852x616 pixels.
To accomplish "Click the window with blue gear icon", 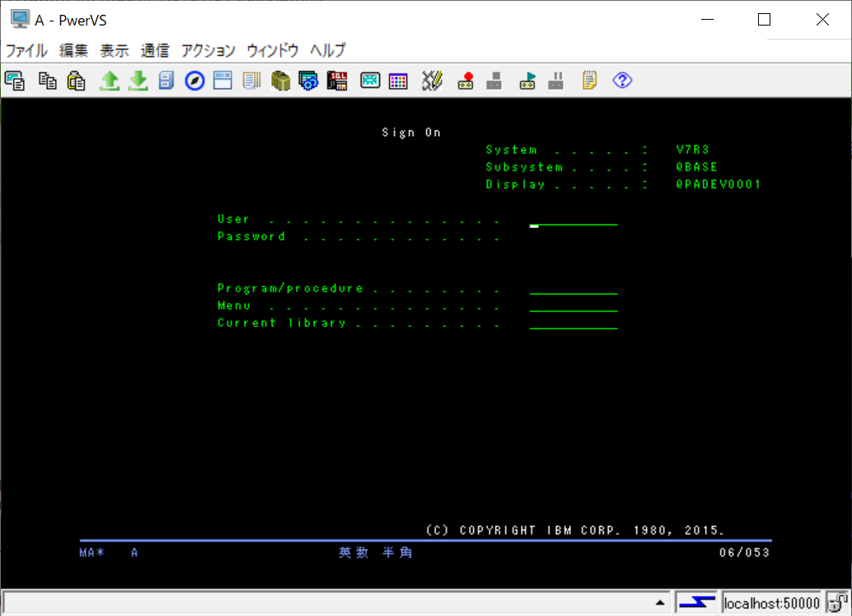I will coord(308,81).
